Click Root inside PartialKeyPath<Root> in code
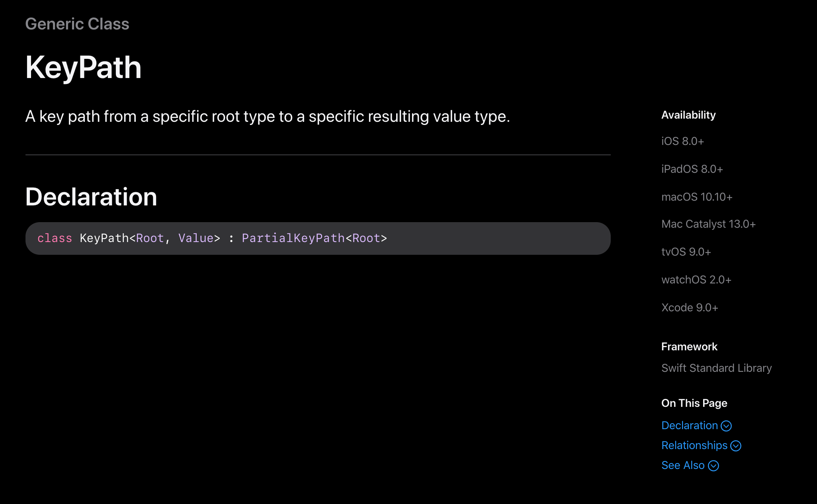 tap(366, 238)
